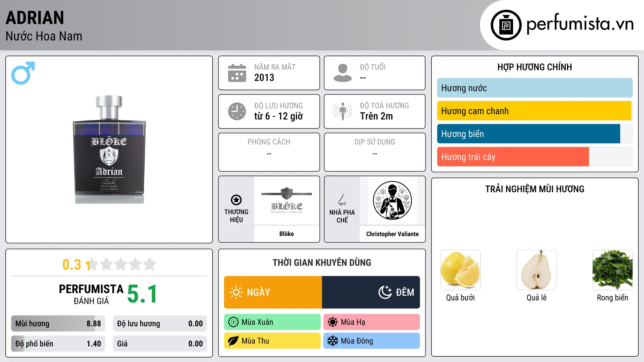Viewport: 644px width, 362px height.
Task: Click the PERFUMISTA ĐÁNH GIÁ label
Action: [91, 294]
